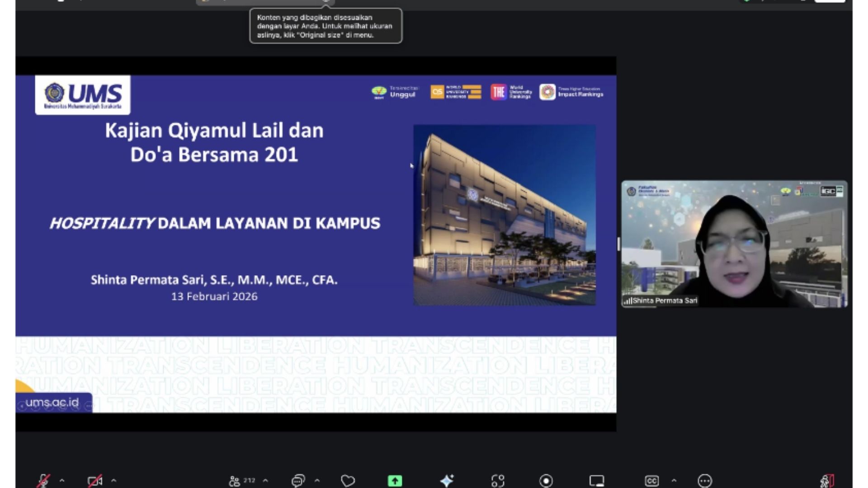Image resolution: width=868 pixels, height=488 pixels.
Task: Open the participants list showing 212
Action: [242, 481]
